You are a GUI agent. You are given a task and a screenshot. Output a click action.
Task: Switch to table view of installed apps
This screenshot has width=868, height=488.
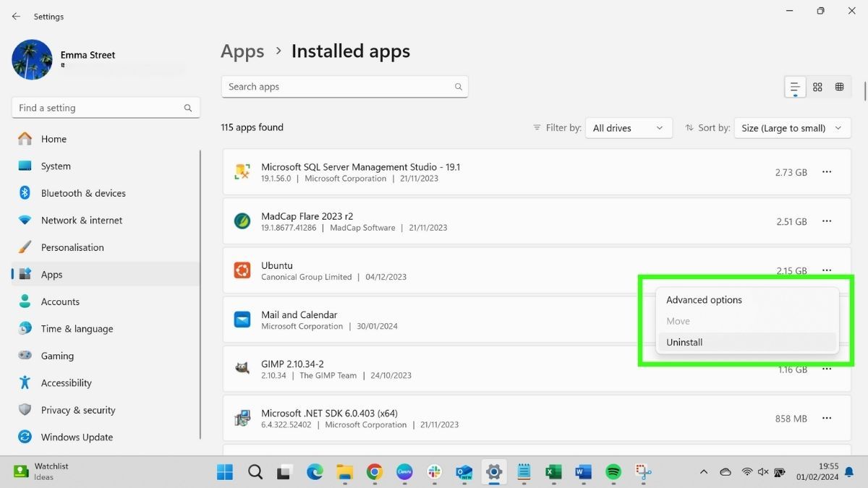[840, 87]
